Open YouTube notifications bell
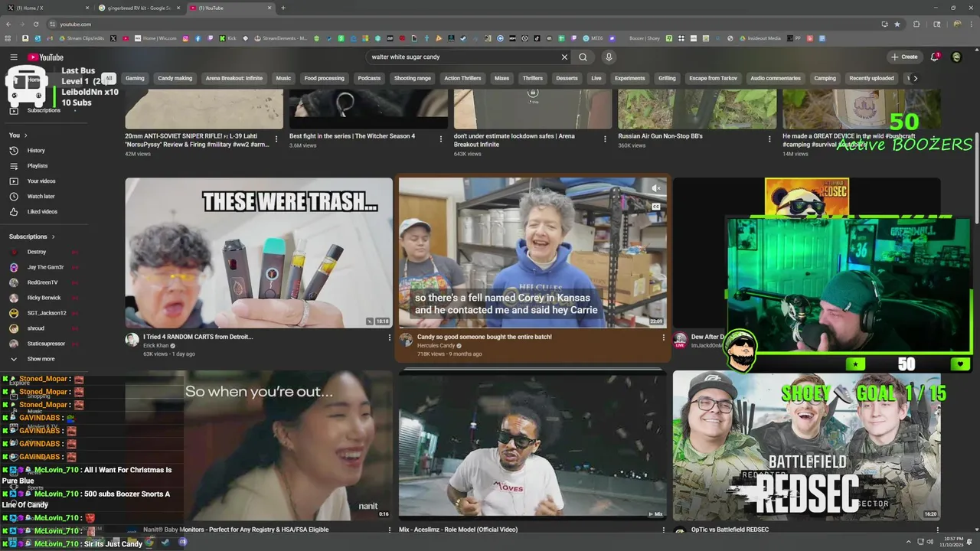 [x=934, y=57]
